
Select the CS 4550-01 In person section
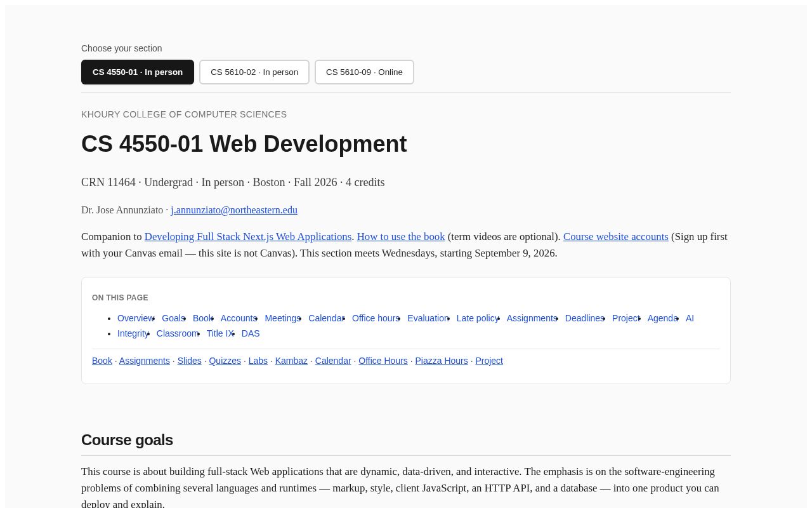(x=138, y=72)
